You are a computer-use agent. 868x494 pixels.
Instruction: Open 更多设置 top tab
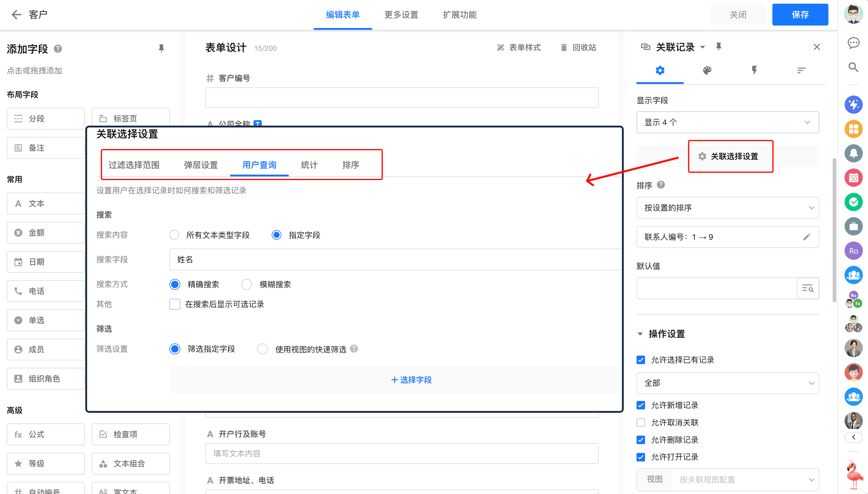point(401,15)
